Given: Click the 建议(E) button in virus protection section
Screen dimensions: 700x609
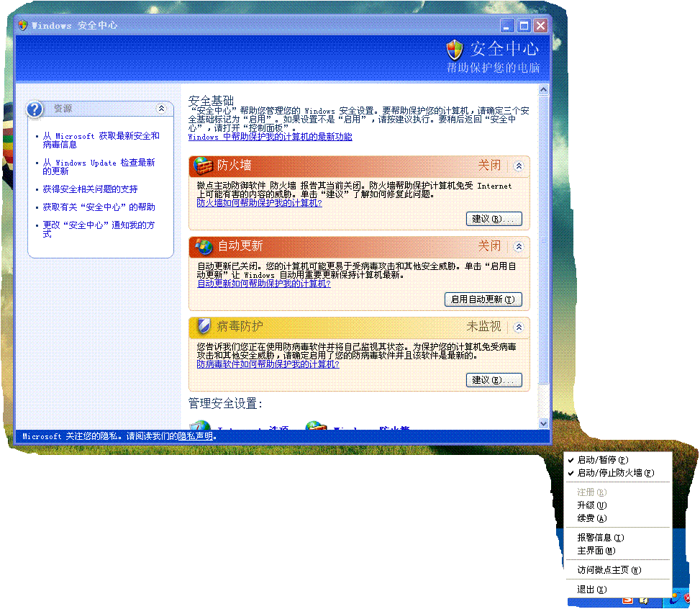Looking at the screenshot, I should pos(494,380).
